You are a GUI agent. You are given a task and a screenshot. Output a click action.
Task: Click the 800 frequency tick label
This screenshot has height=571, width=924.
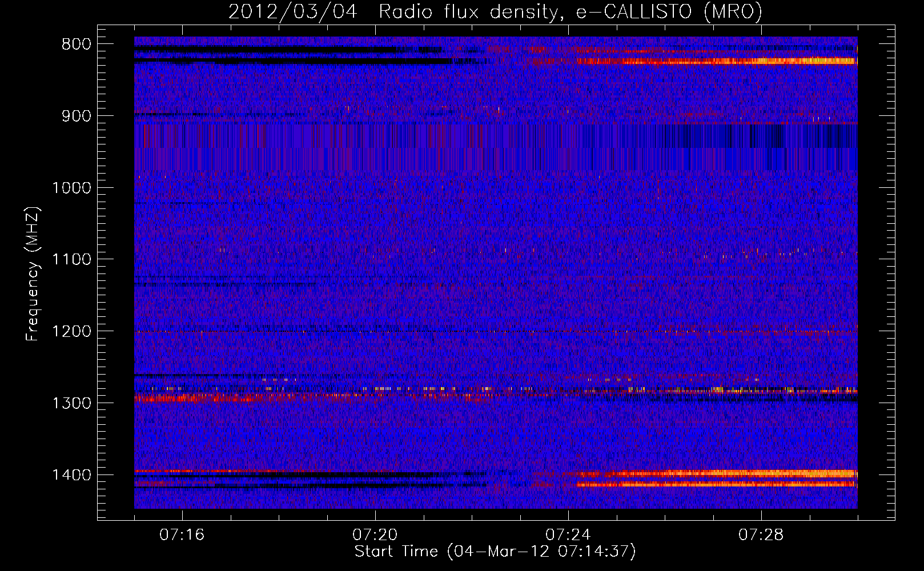coord(77,45)
